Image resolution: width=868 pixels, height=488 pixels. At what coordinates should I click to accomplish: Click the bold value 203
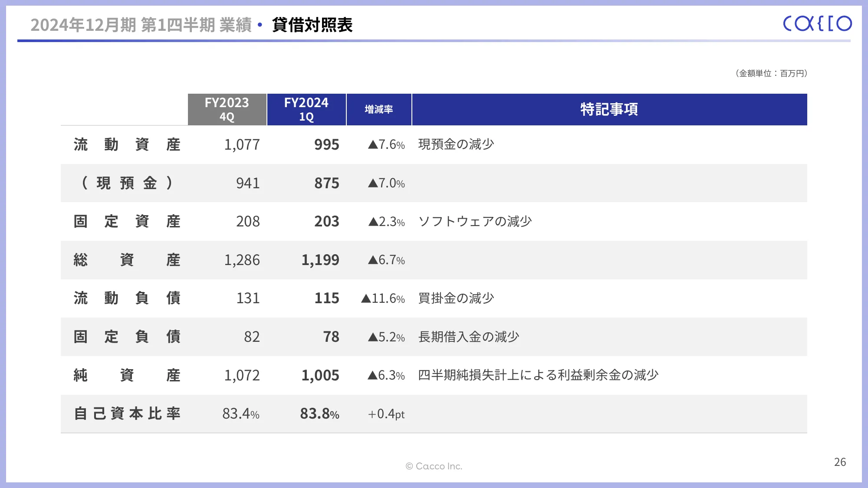pos(327,221)
